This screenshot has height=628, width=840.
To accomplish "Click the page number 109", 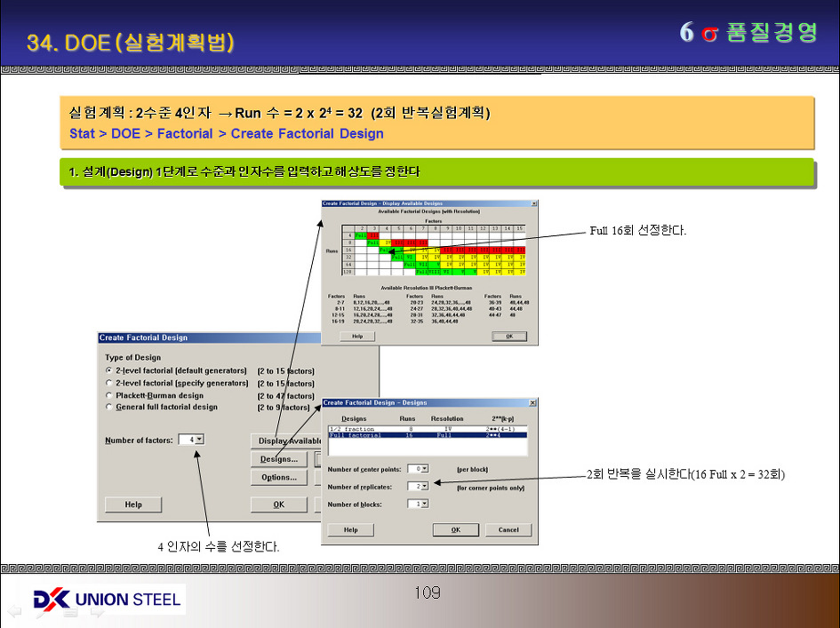I will (x=428, y=592).
